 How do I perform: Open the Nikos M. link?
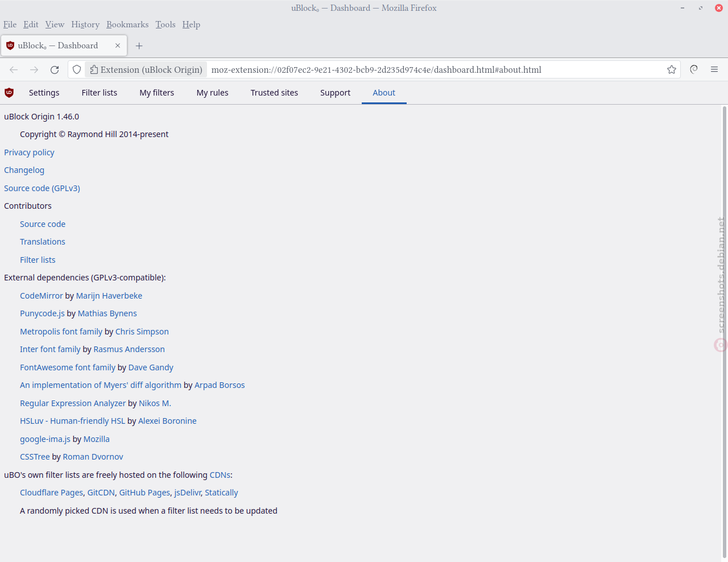click(x=155, y=403)
